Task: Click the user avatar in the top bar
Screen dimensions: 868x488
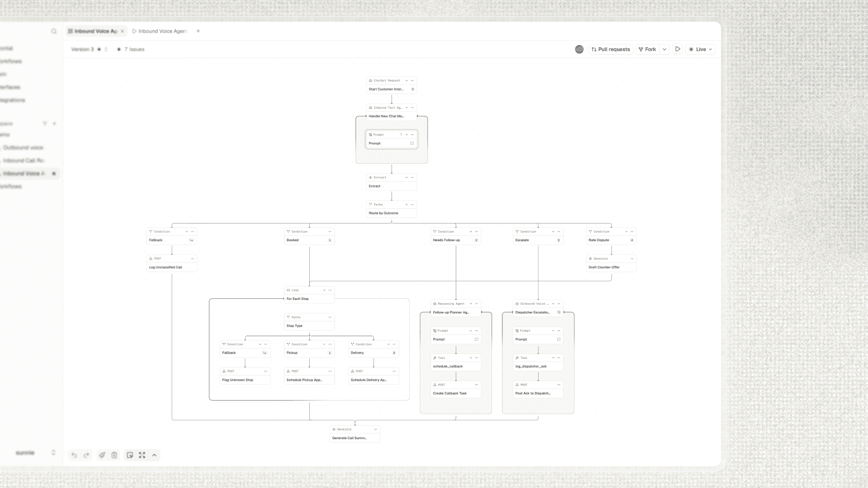Action: click(x=579, y=49)
